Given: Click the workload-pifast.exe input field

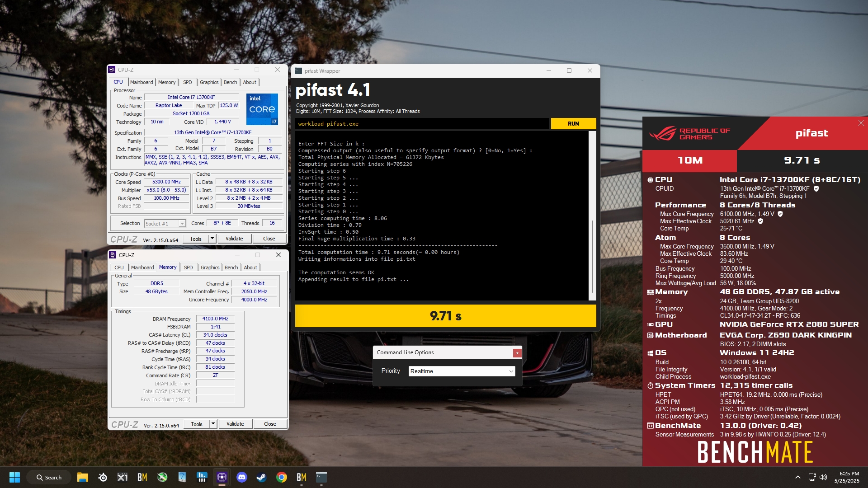Looking at the screenshot, I should coord(422,124).
